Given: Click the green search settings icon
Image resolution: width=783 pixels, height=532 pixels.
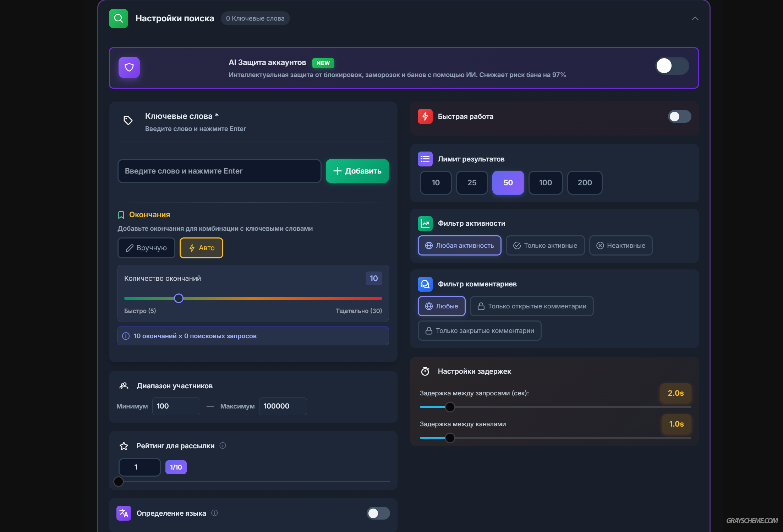Looking at the screenshot, I should (x=119, y=18).
